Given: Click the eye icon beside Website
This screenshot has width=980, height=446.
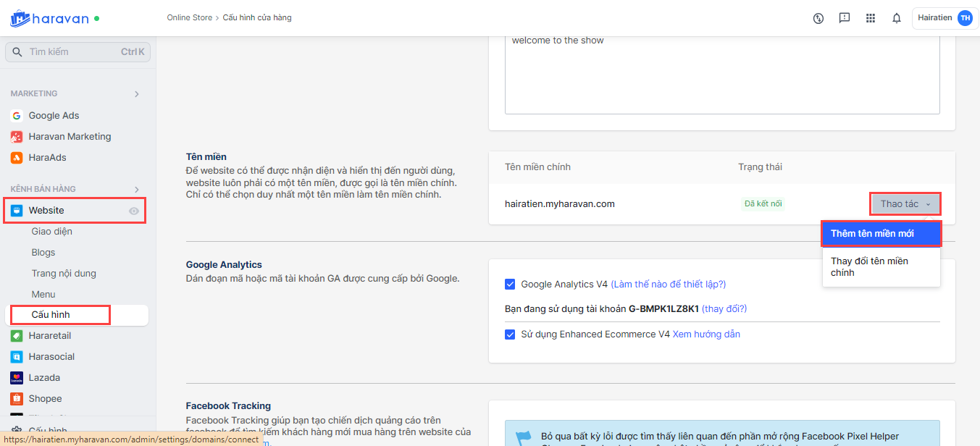Looking at the screenshot, I should click(x=134, y=211).
